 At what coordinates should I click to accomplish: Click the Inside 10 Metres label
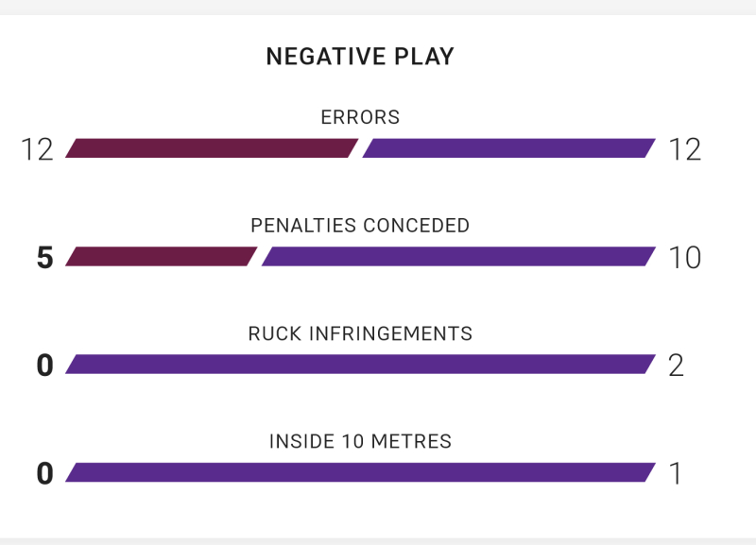coord(360,441)
